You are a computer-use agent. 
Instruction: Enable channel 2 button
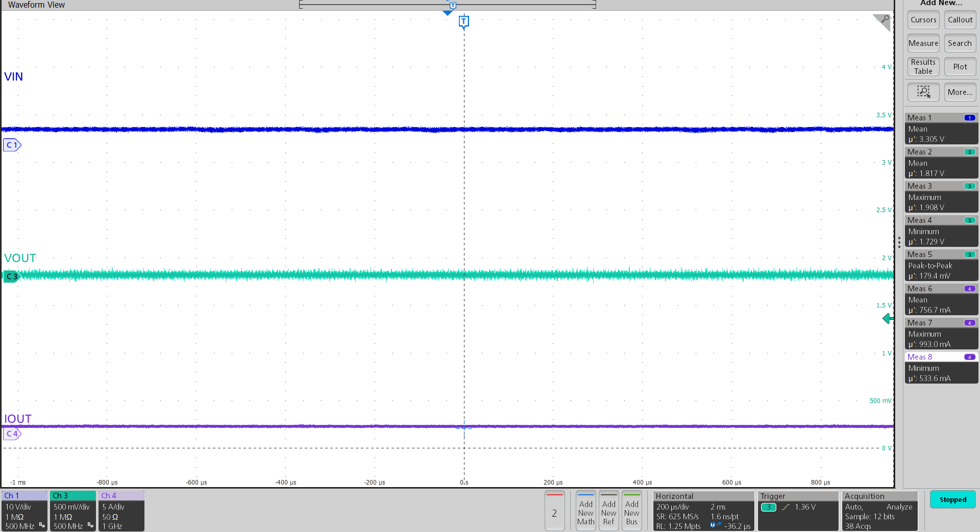(x=554, y=511)
